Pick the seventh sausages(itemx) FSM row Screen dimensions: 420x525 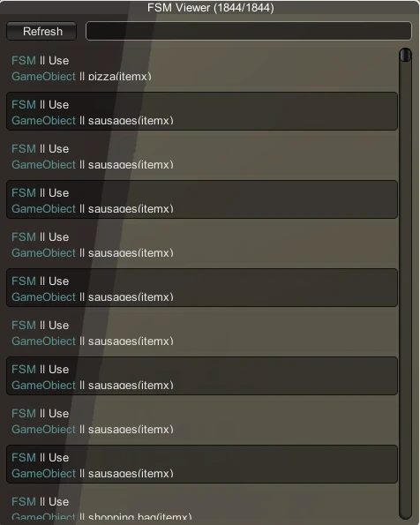pos(202,376)
